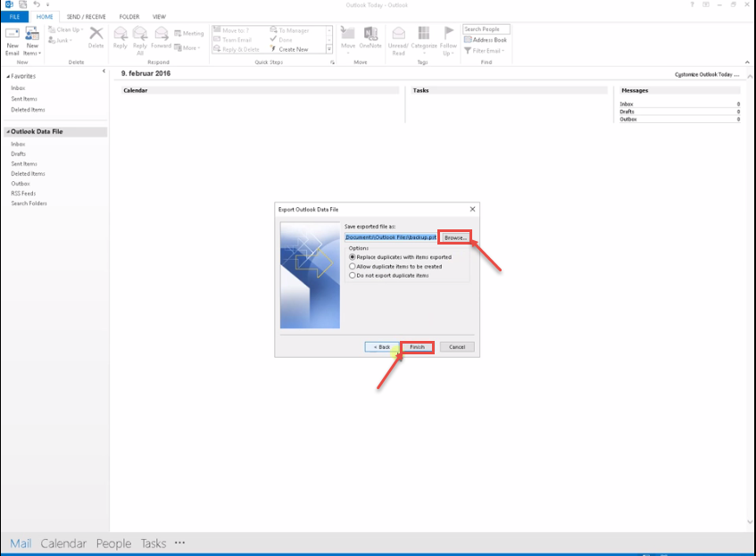Open the Quick Access Toolbar customize dropdown
Viewport: 756px width, 556px height.
coord(47,4)
